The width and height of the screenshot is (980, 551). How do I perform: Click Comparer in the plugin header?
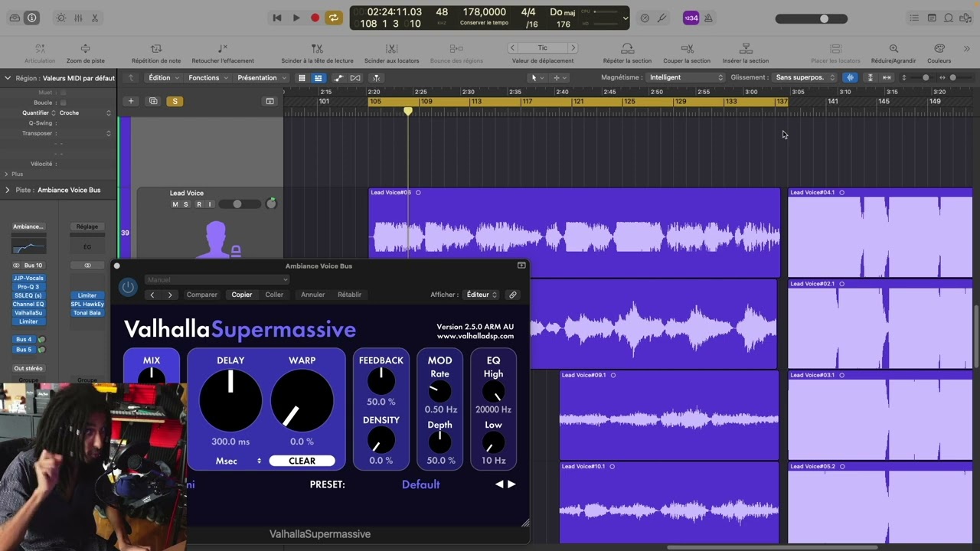(x=202, y=295)
